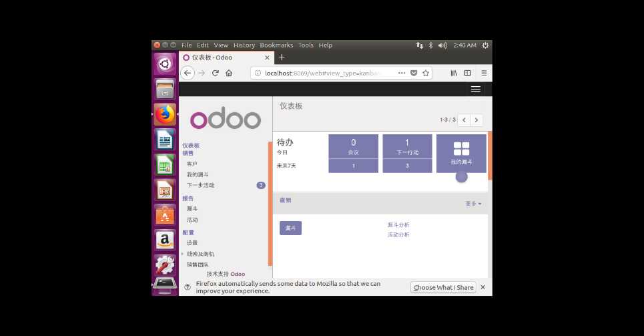
Task: Click the Odoo link after 技术支持
Action: coord(238,274)
